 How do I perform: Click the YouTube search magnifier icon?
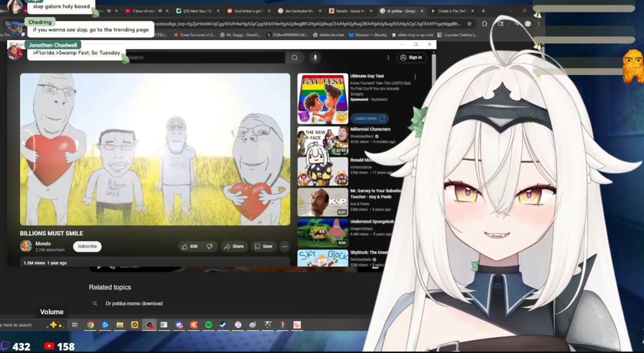click(295, 57)
